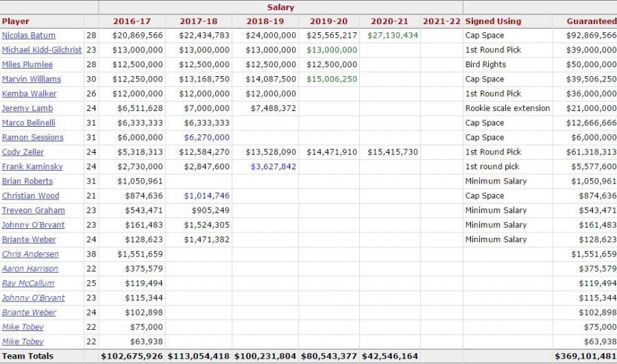This screenshot has width=617, height=364.
Task: Click the Signed Using column header
Action: (493, 21)
